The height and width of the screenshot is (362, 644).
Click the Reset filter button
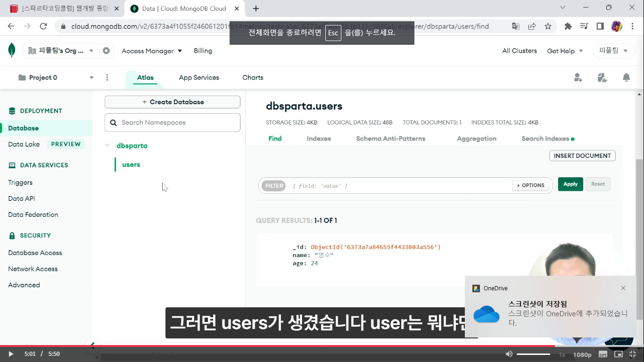point(598,184)
